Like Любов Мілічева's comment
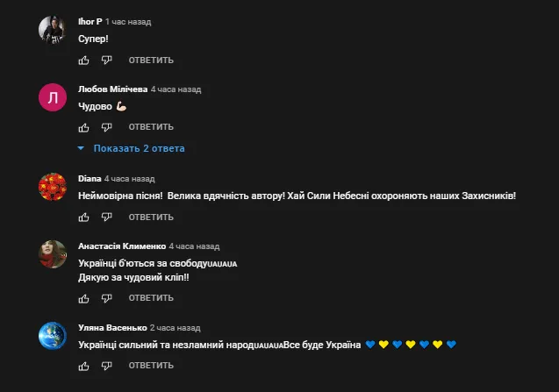The image size is (559, 392). click(x=84, y=127)
